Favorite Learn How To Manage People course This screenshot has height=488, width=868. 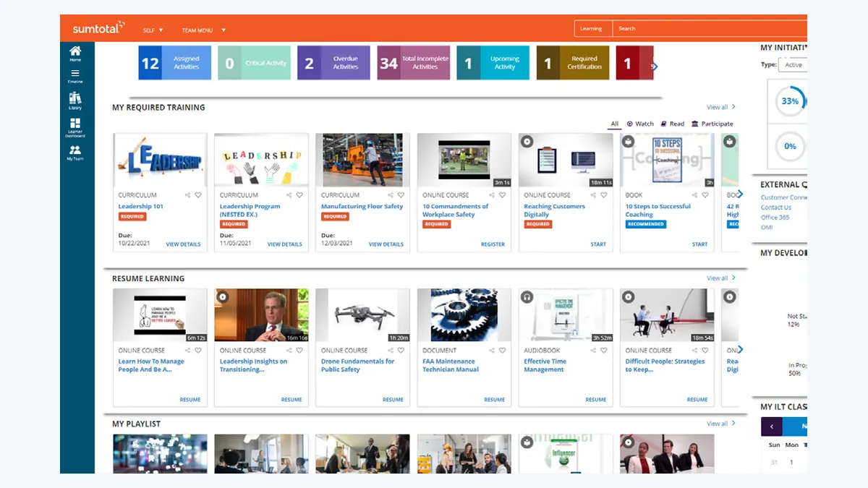(198, 351)
